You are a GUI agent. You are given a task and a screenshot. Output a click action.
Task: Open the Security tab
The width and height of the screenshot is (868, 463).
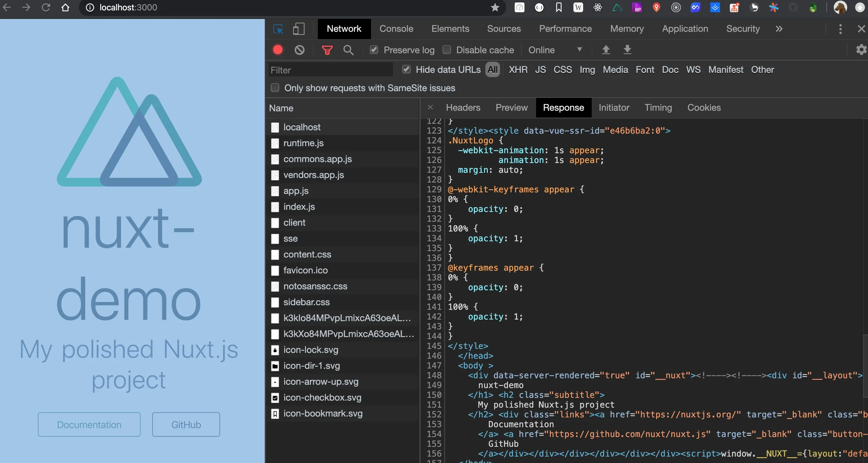pyautogui.click(x=743, y=29)
